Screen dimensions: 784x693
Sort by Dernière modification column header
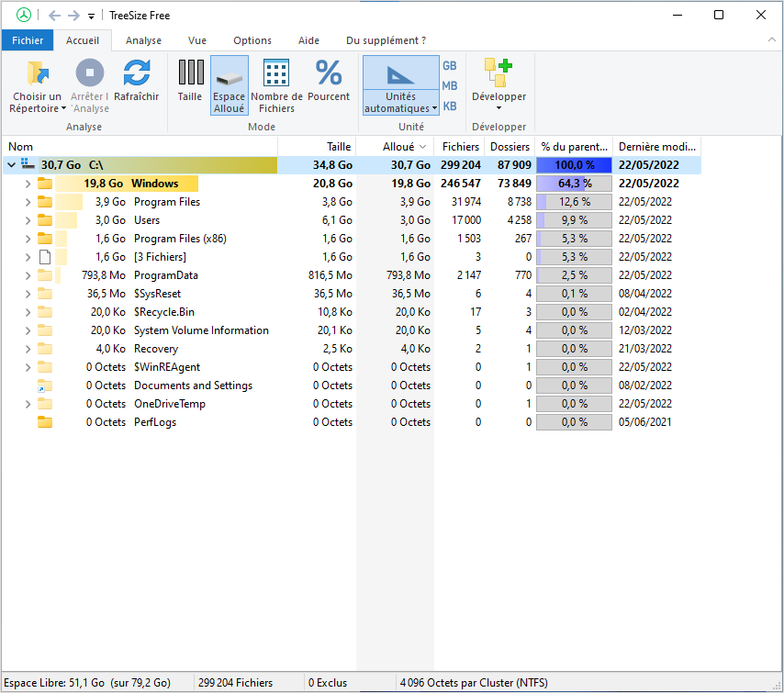pyautogui.click(x=657, y=147)
